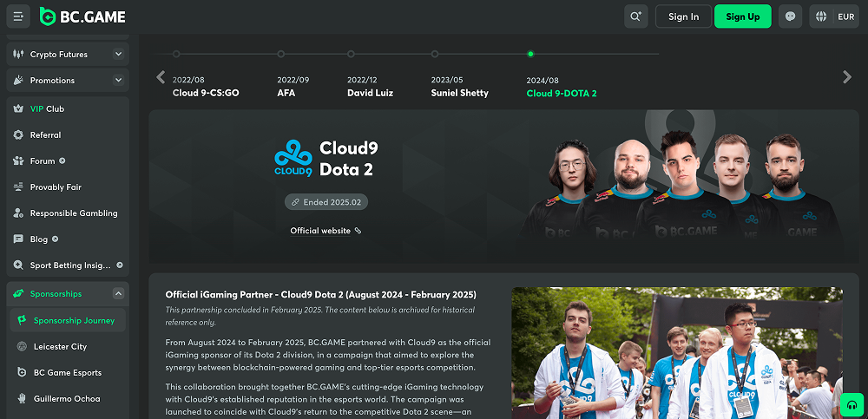Click the Sponsorship Journey flag icon
The image size is (868, 419).
point(23,320)
